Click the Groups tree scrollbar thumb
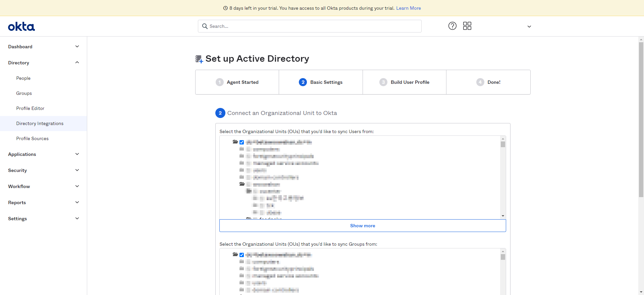The image size is (644, 295). coord(503,257)
